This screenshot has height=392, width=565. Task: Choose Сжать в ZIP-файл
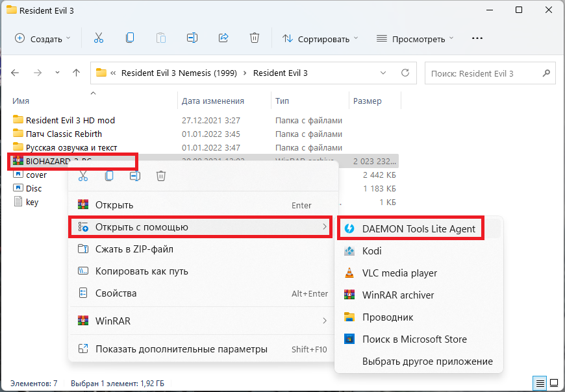point(203,249)
